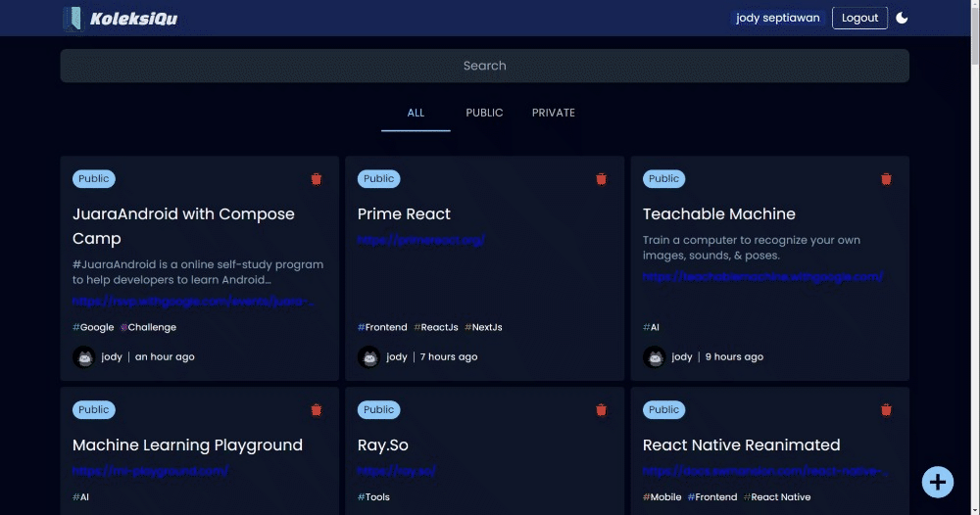
Task: Remove the Machine Learning Playground card
Action: [316, 410]
